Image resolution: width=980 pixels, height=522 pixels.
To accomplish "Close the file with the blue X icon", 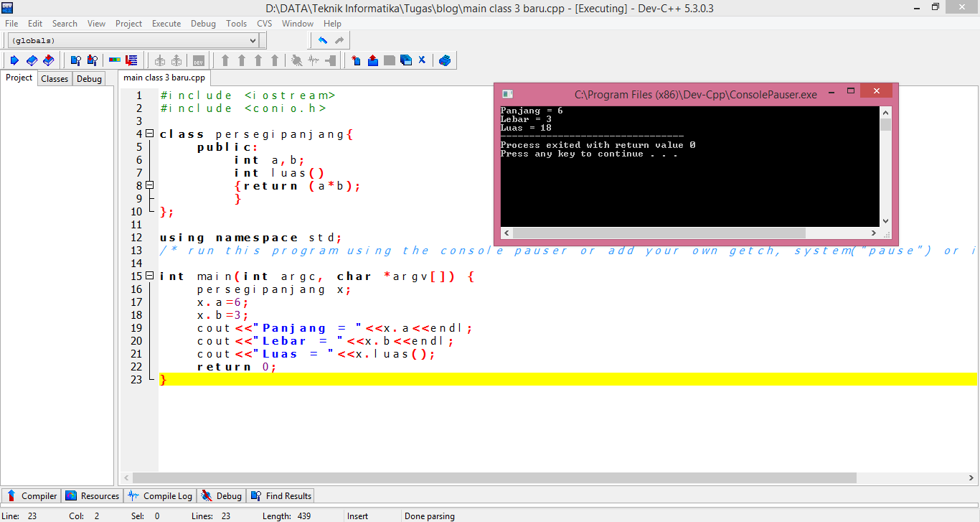I will [422, 60].
